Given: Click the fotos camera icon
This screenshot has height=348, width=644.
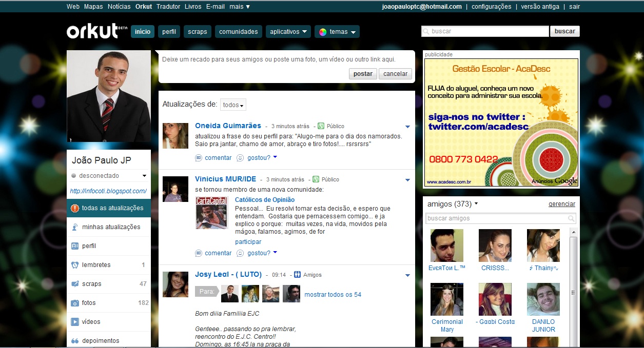Looking at the screenshot, I should (x=75, y=303).
